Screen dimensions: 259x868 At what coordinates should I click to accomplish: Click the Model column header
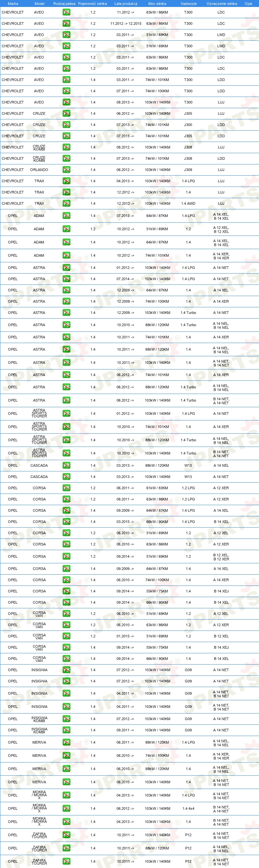click(x=39, y=4)
